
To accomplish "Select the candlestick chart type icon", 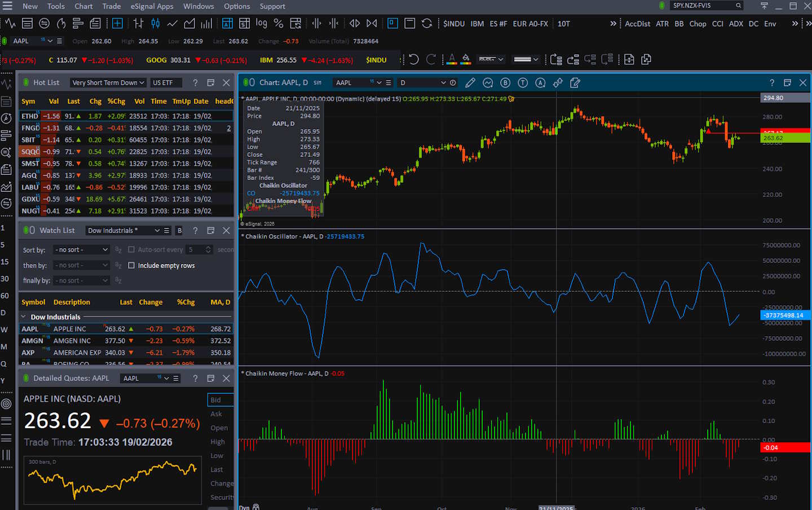I will (x=155, y=24).
